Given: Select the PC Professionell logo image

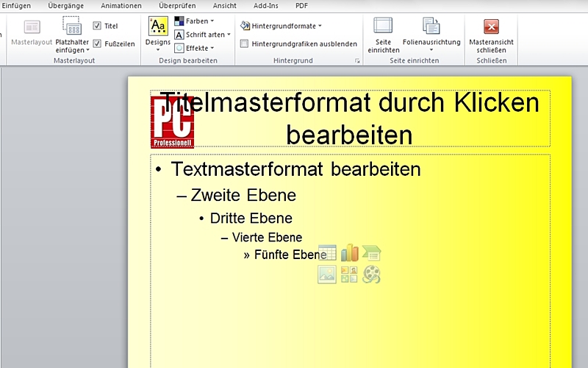Looking at the screenshot, I should click(x=172, y=122).
